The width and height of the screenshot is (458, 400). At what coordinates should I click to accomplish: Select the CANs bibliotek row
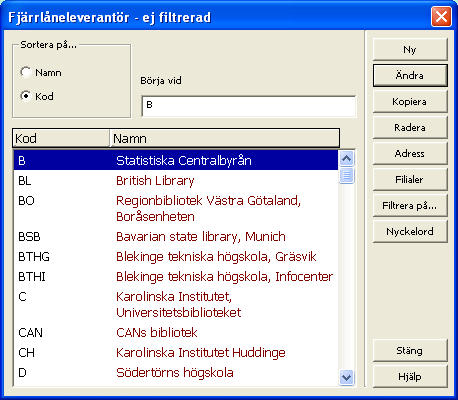coord(176,332)
